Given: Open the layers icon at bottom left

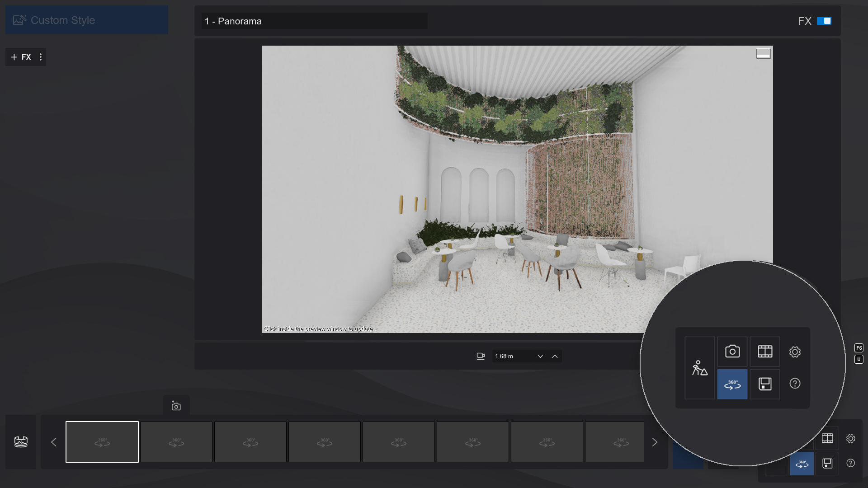Looking at the screenshot, I should 21,441.
